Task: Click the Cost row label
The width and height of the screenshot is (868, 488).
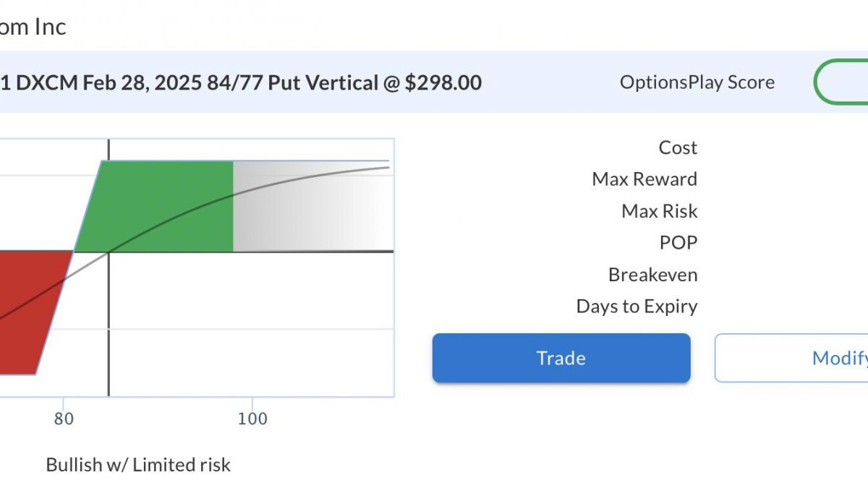Action: coord(678,147)
